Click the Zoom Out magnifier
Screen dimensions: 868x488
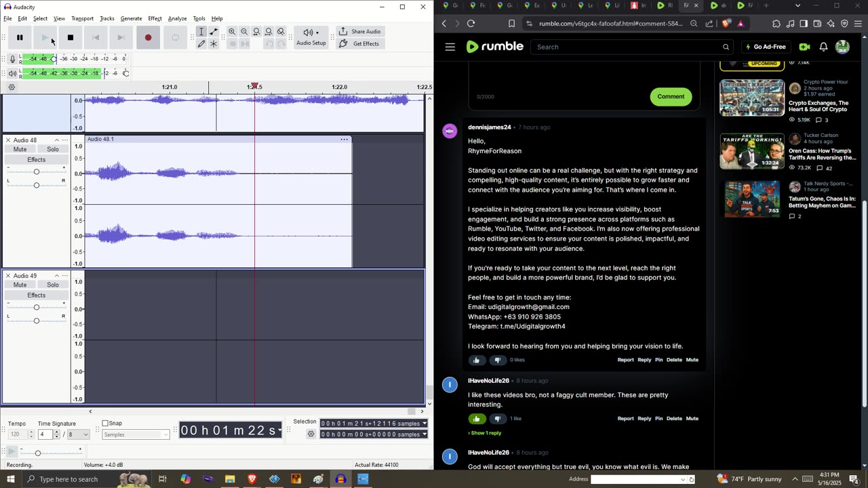click(244, 32)
